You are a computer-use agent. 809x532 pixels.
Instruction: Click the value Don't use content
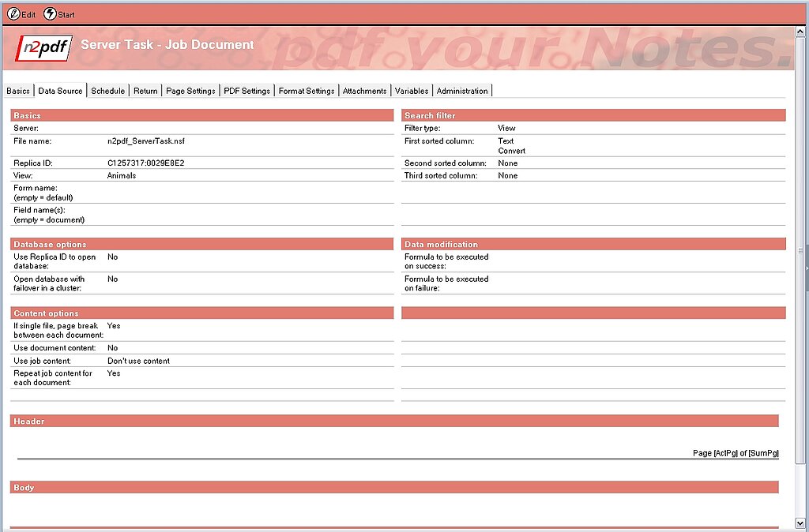tap(138, 361)
